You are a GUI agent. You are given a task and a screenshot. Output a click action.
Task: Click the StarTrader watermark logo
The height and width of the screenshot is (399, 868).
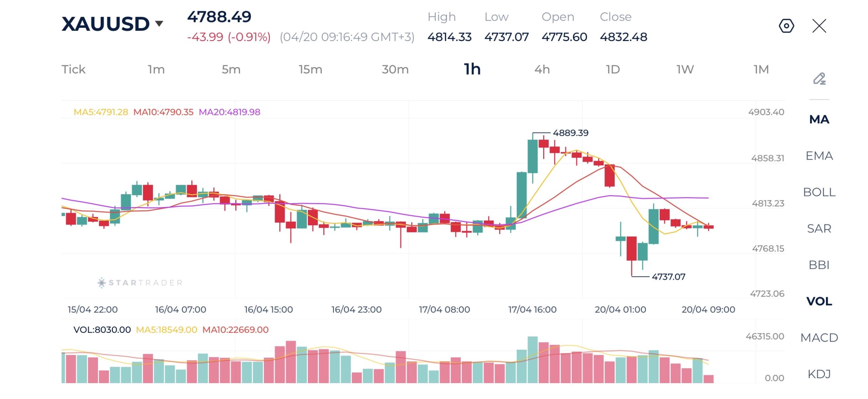coord(140,283)
